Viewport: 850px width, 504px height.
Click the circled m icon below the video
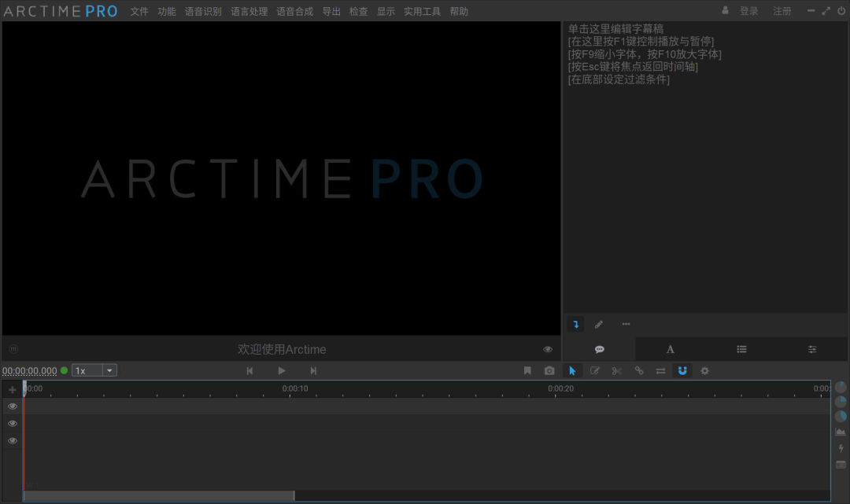coord(13,349)
